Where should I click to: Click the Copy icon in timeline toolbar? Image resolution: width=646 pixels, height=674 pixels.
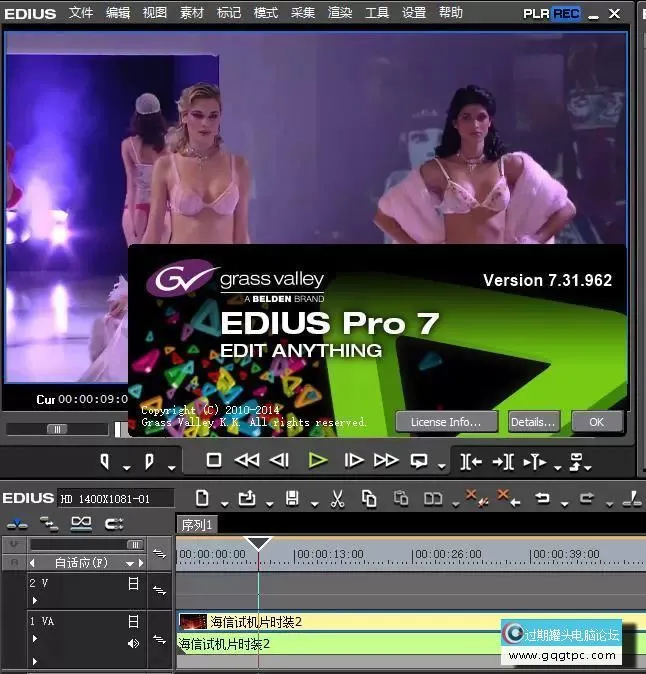coord(369,497)
